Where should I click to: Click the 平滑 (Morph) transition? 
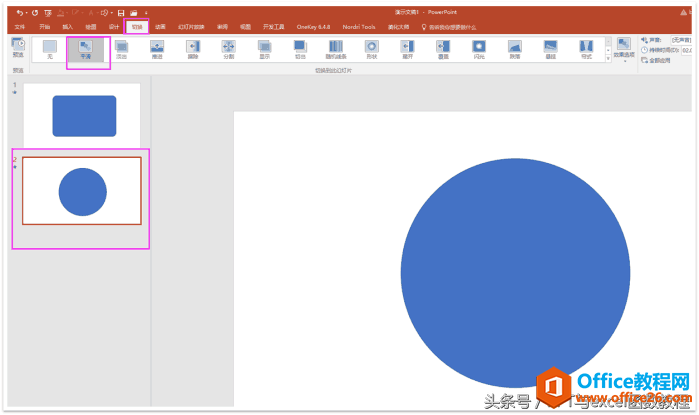click(85, 49)
